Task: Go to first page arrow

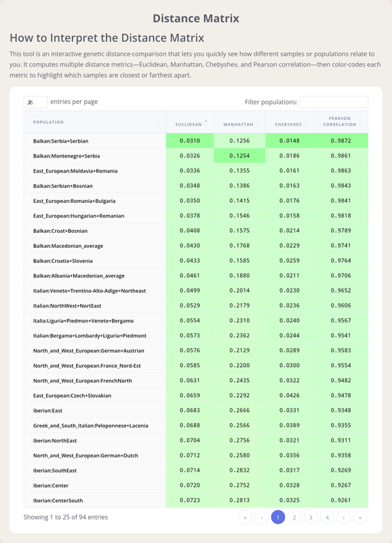Action: 246,517
